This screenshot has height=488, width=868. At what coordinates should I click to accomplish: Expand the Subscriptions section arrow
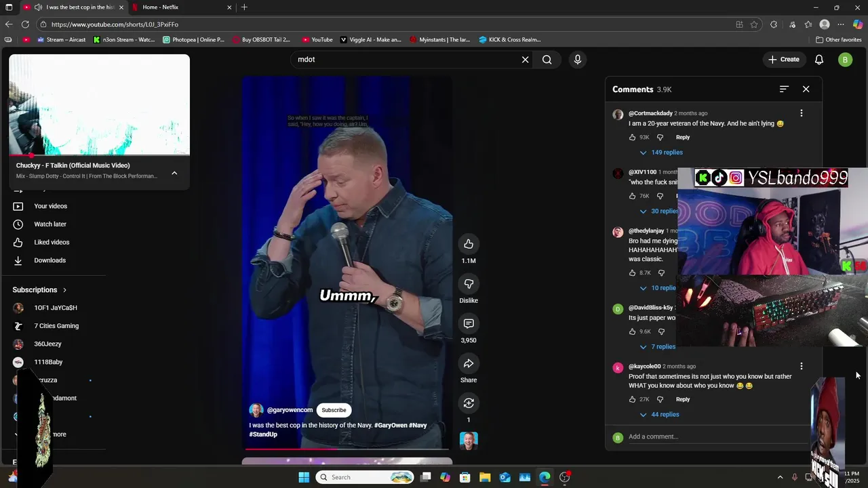pos(64,290)
